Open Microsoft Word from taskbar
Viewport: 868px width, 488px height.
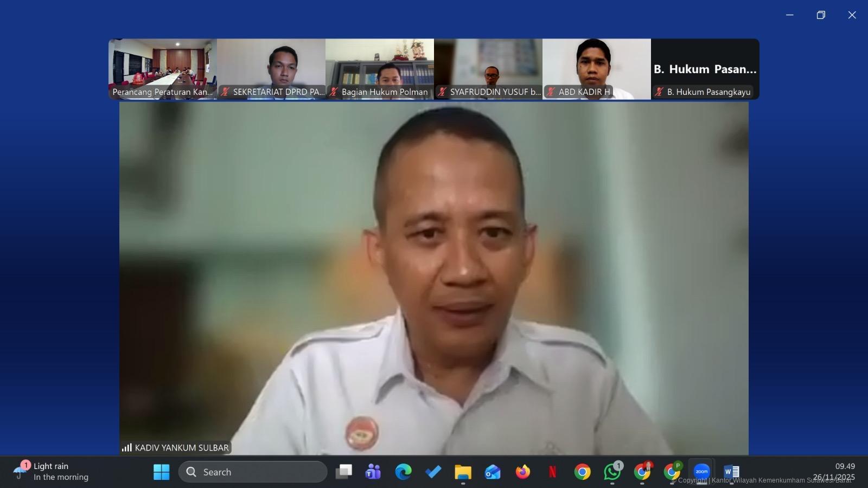tap(731, 472)
